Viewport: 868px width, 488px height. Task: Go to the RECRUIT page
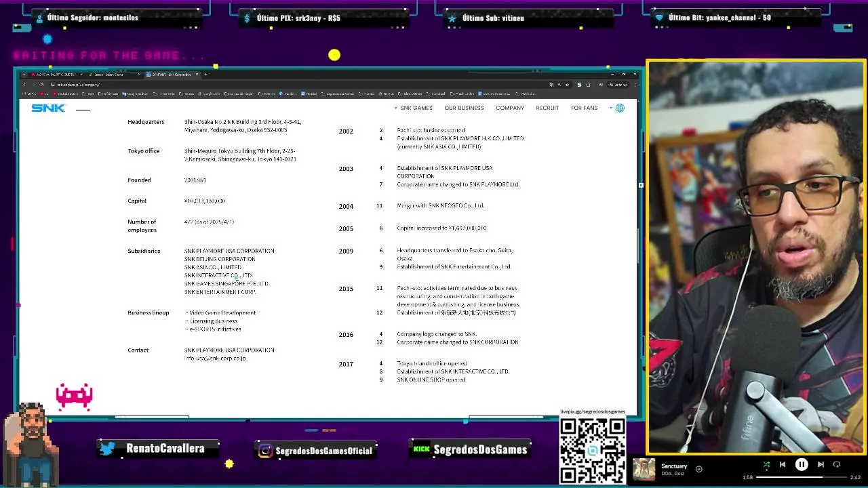tap(547, 108)
